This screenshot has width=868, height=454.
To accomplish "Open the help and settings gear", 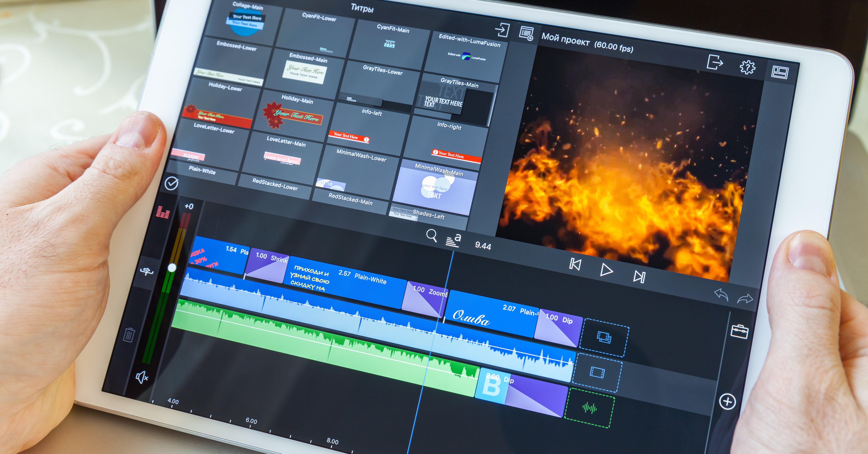I will (x=747, y=67).
